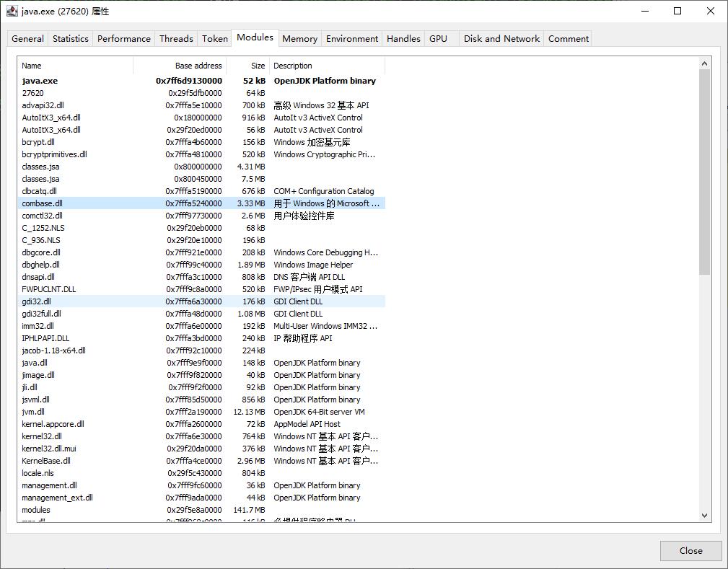Select advapi32.dll in the list

(201, 105)
